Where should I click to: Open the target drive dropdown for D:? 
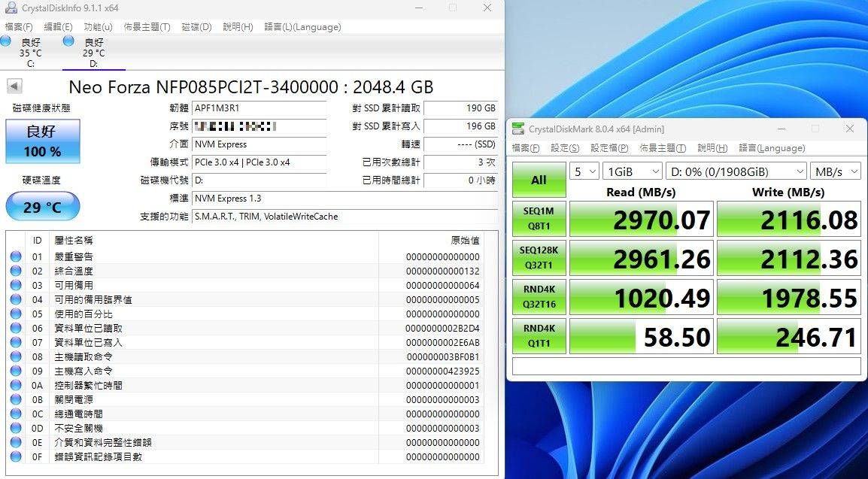736,171
